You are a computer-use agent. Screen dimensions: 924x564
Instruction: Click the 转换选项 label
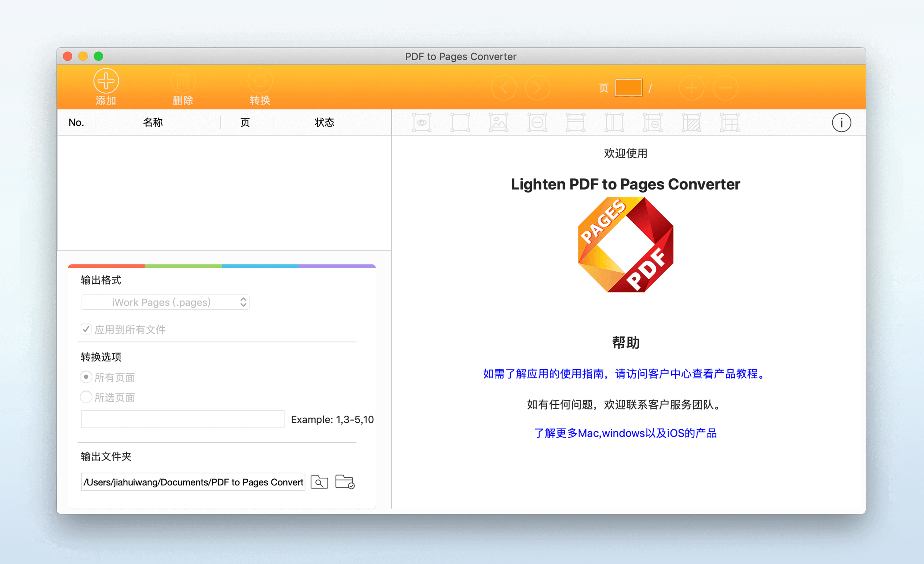[101, 357]
